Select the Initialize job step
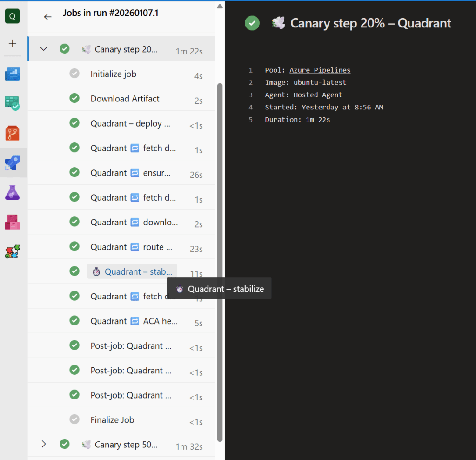476x460 pixels. pyautogui.click(x=113, y=74)
